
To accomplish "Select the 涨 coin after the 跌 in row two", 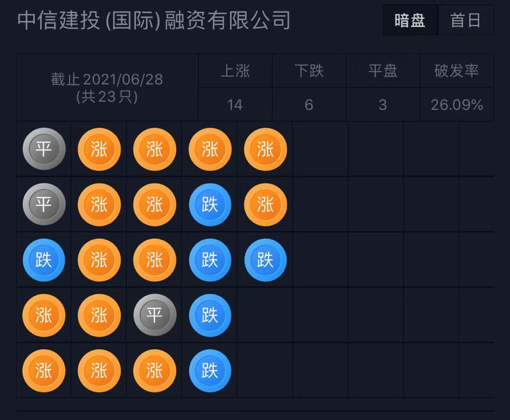I will [x=264, y=204].
